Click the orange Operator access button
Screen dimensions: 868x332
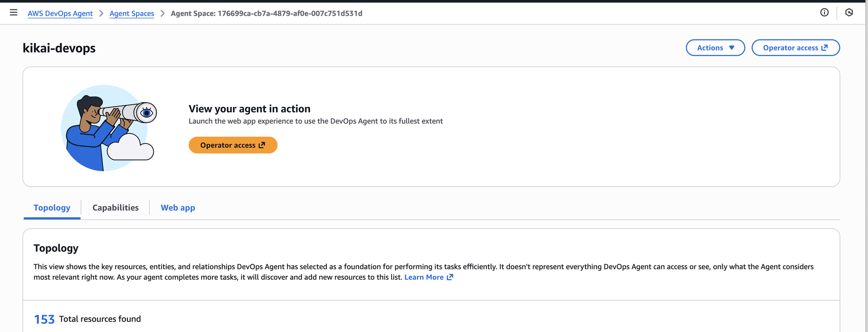[x=233, y=145]
